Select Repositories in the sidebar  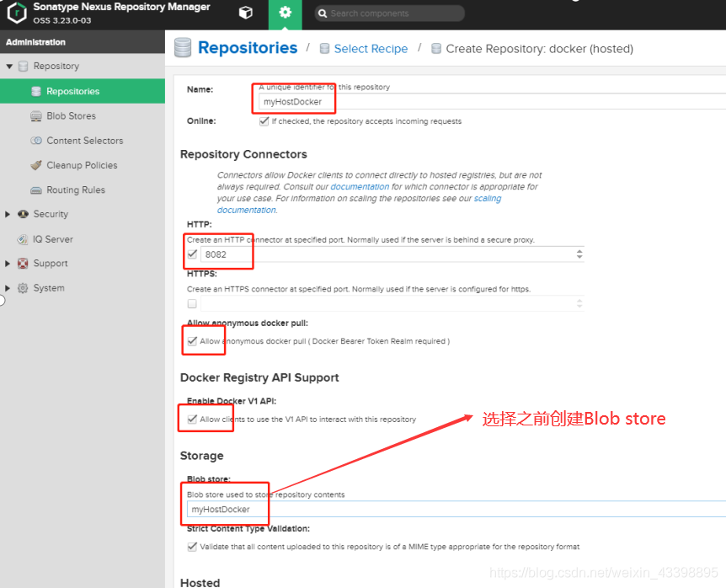83,91
